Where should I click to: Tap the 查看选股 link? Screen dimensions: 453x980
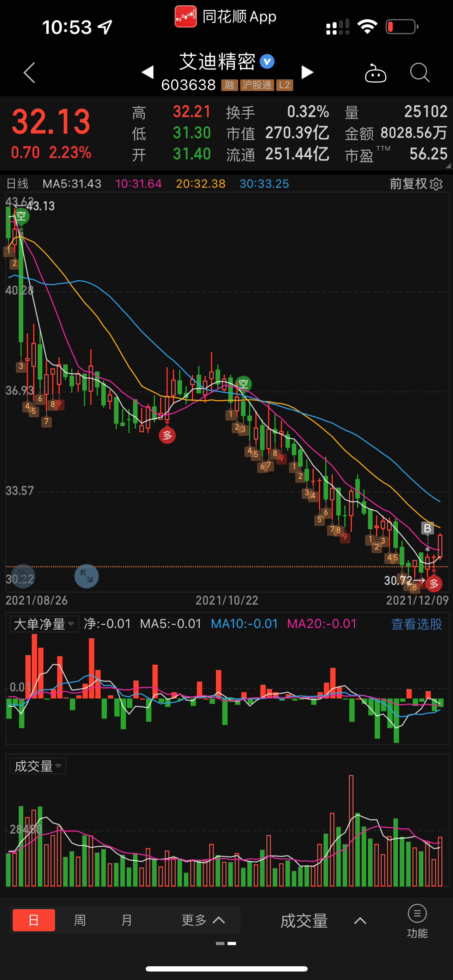(x=417, y=624)
